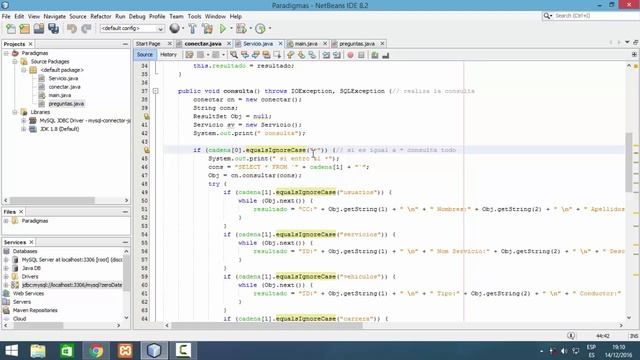The image size is (640, 360).
Task: Click the Clean and Build icon
Action: [x=207, y=29]
